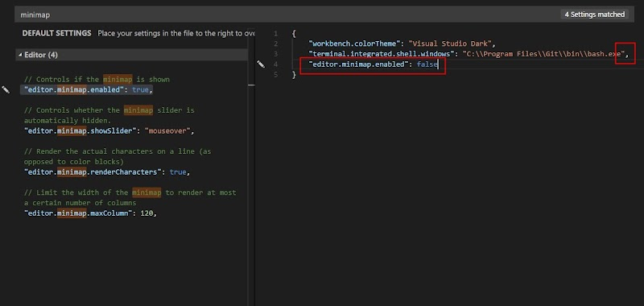Click line number 1 in the gutter
This screenshot has height=306, width=644.
click(275, 33)
